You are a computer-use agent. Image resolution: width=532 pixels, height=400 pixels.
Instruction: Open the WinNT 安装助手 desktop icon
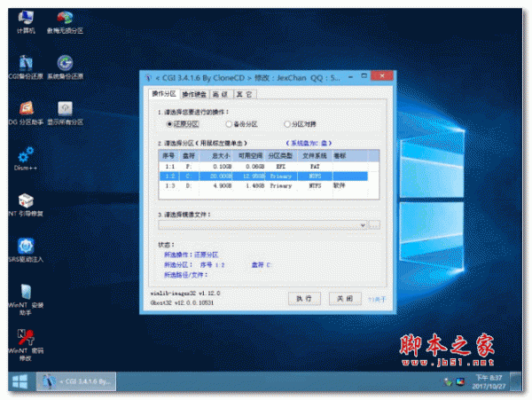[26, 299]
